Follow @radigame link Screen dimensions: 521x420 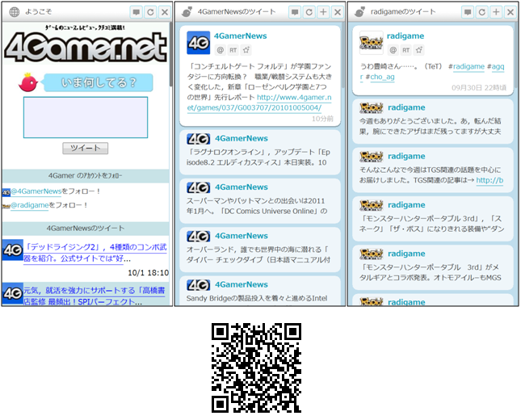[x=30, y=205]
